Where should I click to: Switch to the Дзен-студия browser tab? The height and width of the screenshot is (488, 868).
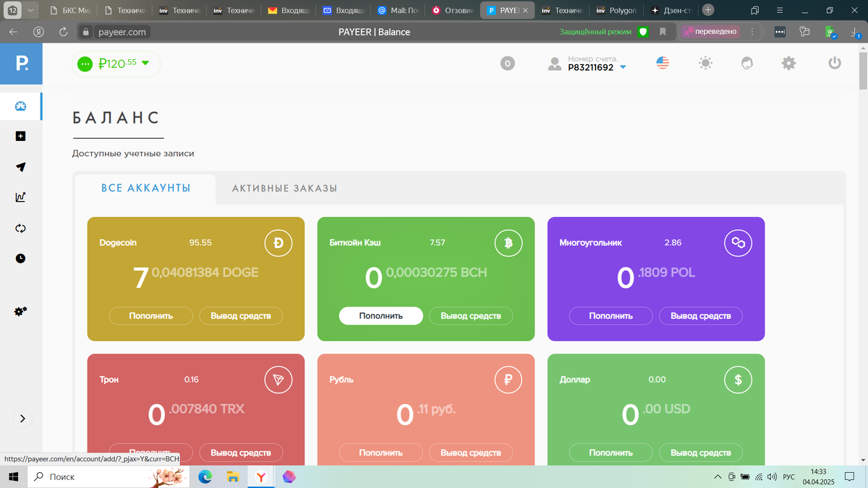[672, 11]
